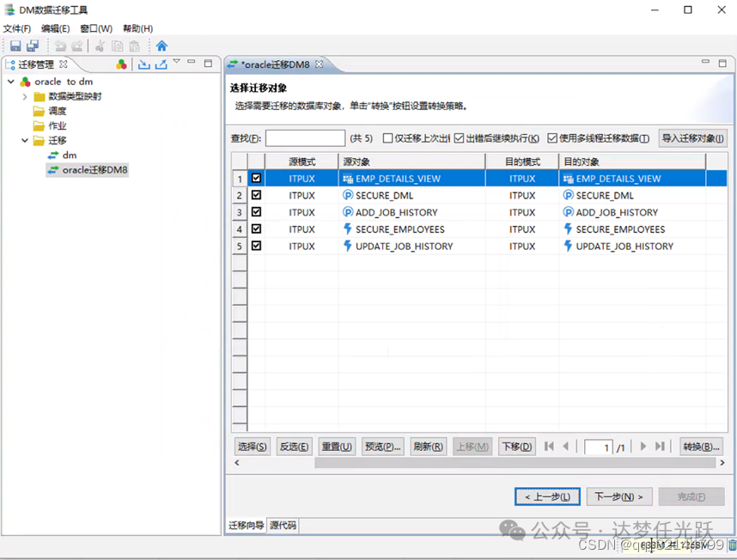This screenshot has width=737, height=560.
Task: Toggle 出错后继续执行(K) checkbox
Action: coord(459,138)
